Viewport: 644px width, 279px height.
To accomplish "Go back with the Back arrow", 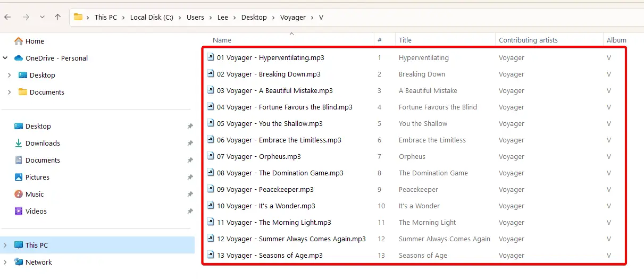I will pyautogui.click(x=7, y=17).
